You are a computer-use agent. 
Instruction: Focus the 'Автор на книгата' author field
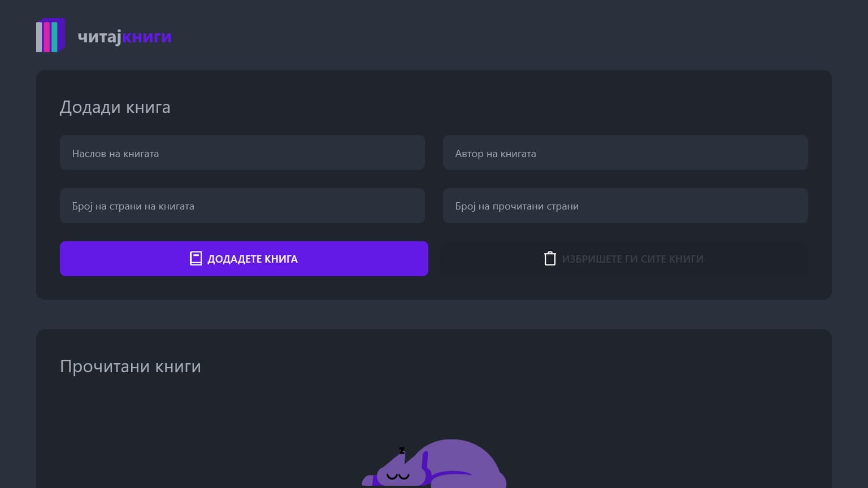625,152
